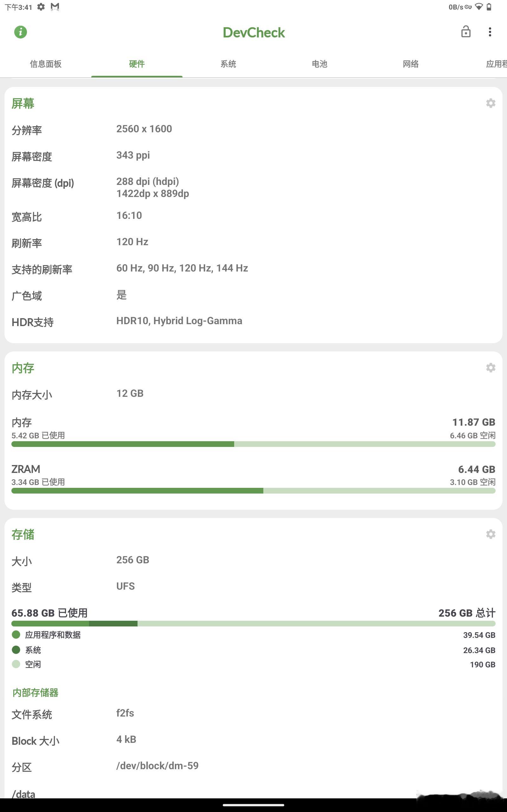Open settings gear for 内存 card

491,368
